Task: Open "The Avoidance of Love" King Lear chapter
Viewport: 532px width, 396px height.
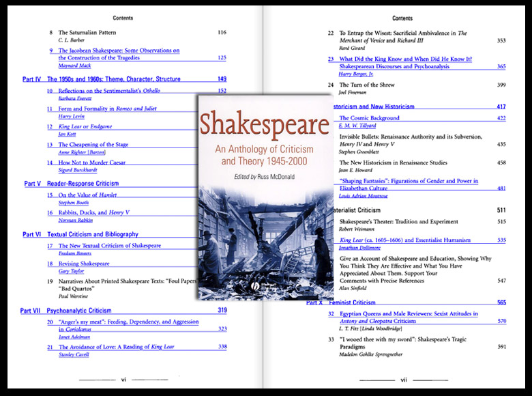Action: [116, 347]
